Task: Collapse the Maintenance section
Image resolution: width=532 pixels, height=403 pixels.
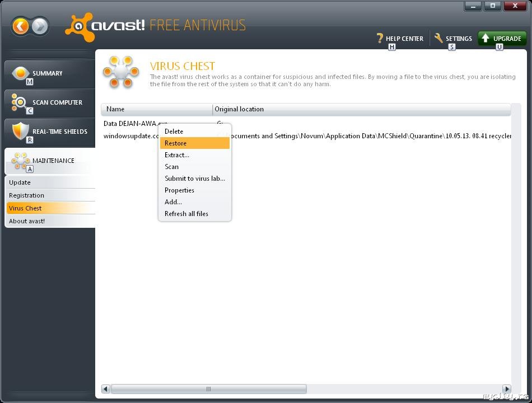Action: pyautogui.click(x=50, y=161)
